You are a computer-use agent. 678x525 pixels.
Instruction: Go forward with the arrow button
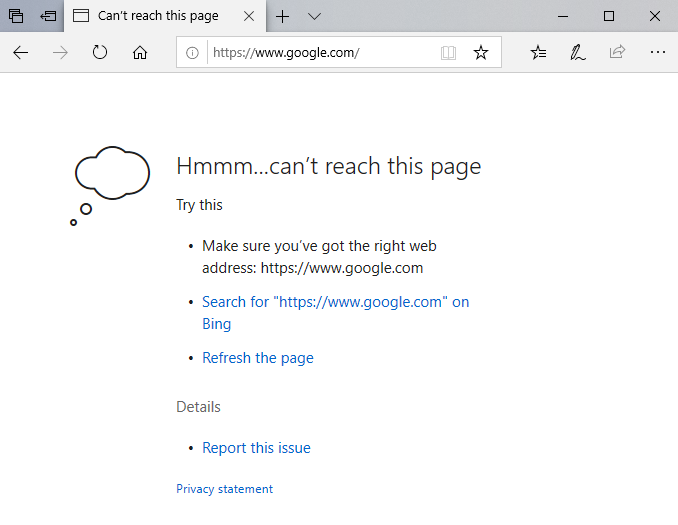(x=60, y=53)
